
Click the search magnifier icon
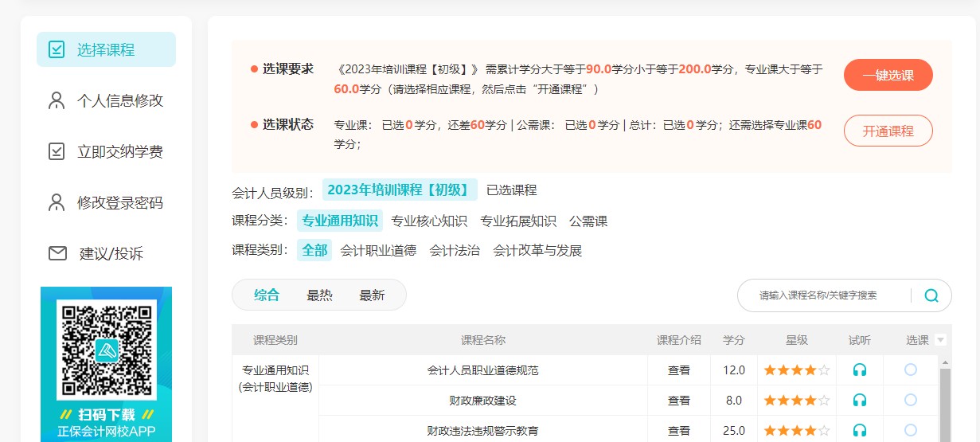(931, 295)
